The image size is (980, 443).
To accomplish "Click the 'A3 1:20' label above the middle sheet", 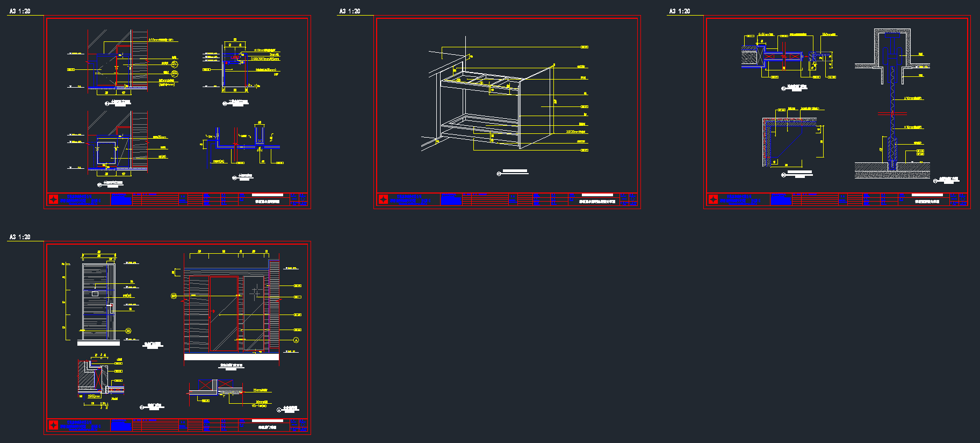I will click(350, 11).
